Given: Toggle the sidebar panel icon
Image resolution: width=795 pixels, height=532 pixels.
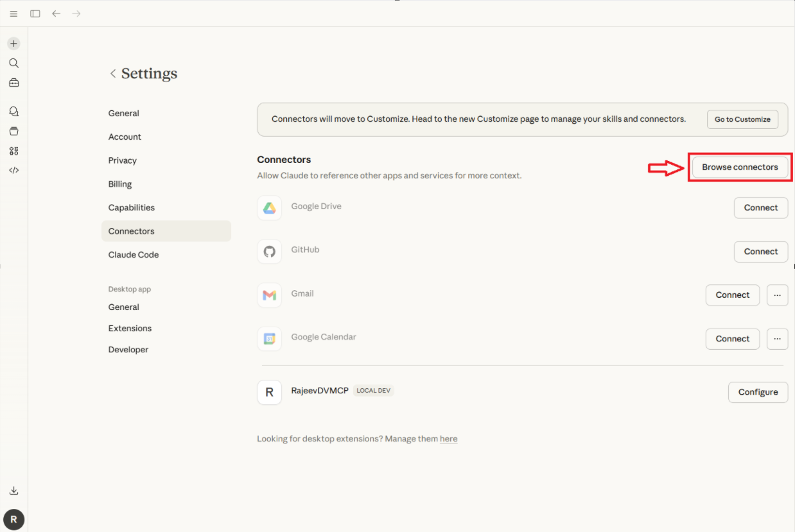Looking at the screenshot, I should coord(35,13).
